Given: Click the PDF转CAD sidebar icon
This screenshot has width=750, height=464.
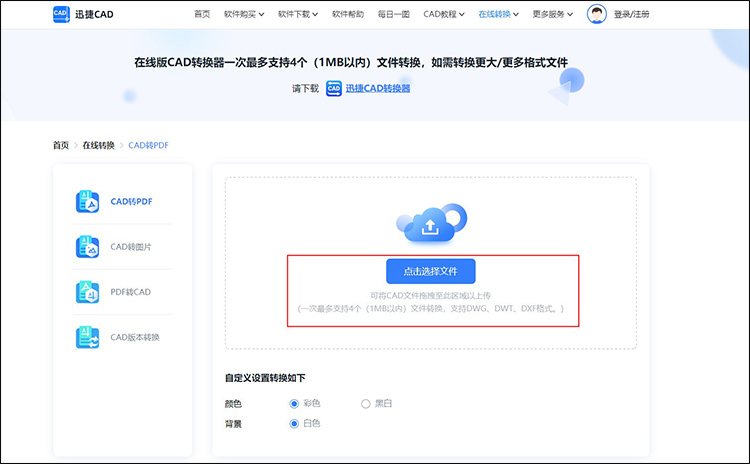Looking at the screenshot, I should [x=88, y=292].
